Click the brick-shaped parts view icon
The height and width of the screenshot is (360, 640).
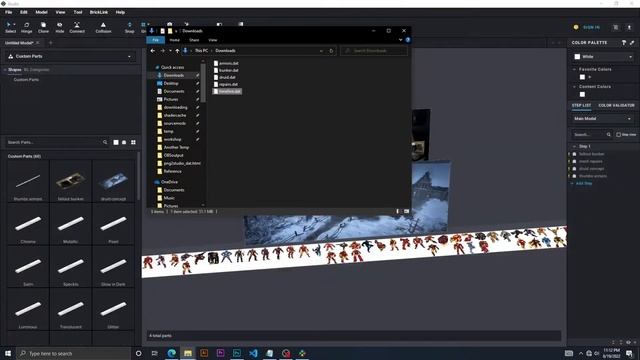coord(124,142)
